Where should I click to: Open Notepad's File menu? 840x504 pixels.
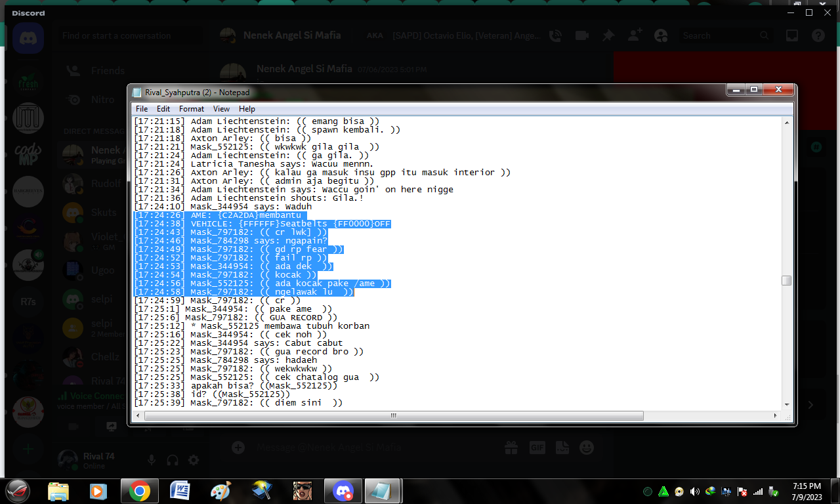click(142, 109)
